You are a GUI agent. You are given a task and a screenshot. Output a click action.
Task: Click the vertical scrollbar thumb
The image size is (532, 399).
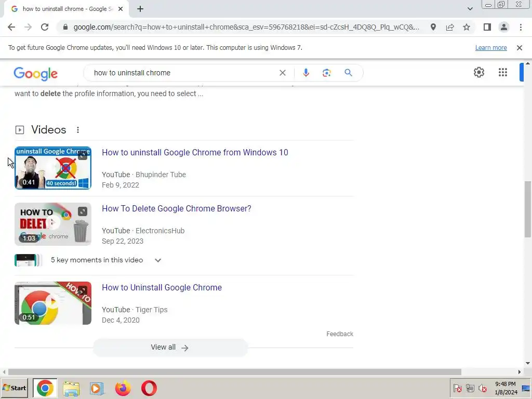click(x=528, y=209)
